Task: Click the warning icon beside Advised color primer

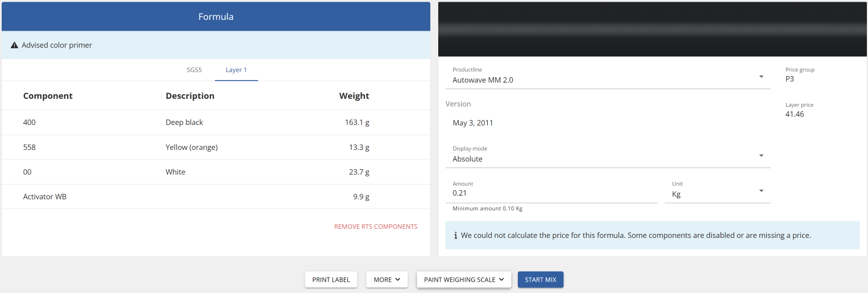Action: click(14, 45)
